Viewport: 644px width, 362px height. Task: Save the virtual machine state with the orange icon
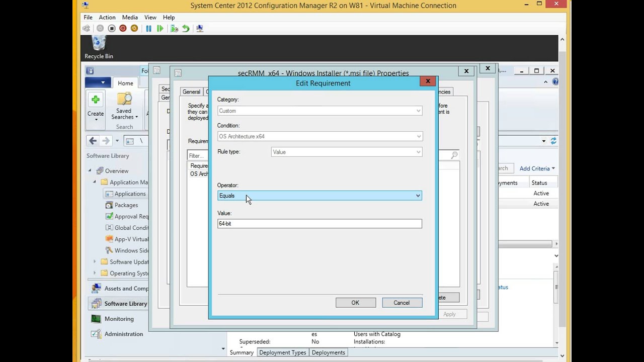point(134,29)
